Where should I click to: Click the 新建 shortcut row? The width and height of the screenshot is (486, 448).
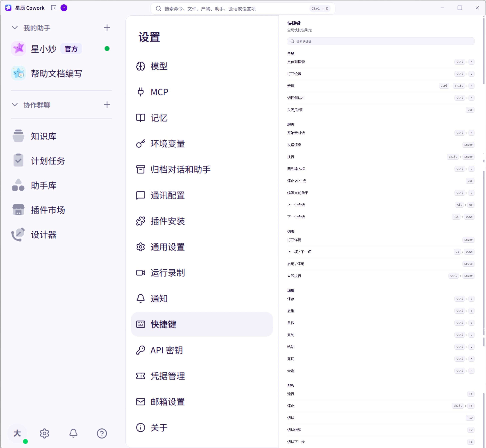tap(380, 86)
